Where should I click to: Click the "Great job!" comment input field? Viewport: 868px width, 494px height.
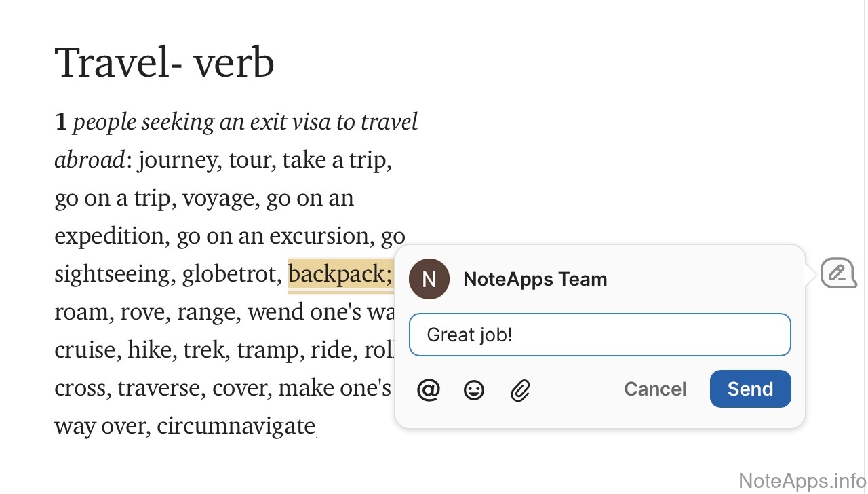599,335
